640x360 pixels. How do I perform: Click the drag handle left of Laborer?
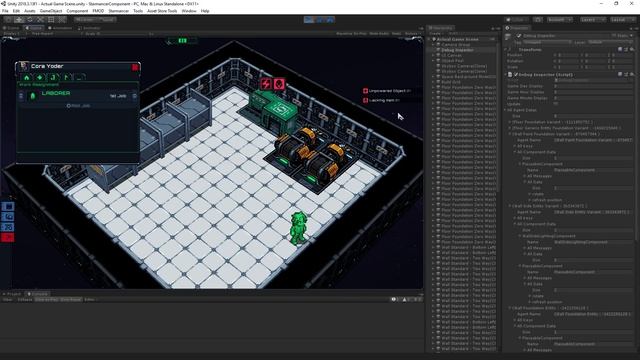click(21, 96)
